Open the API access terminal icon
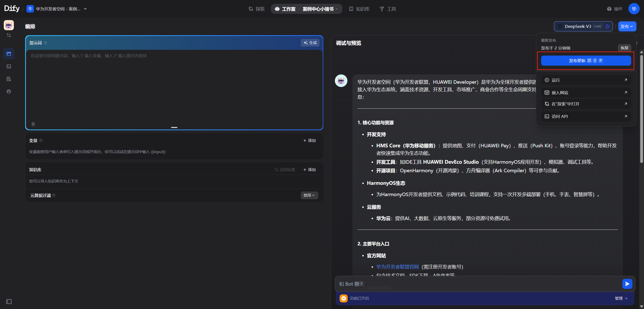 9,66
